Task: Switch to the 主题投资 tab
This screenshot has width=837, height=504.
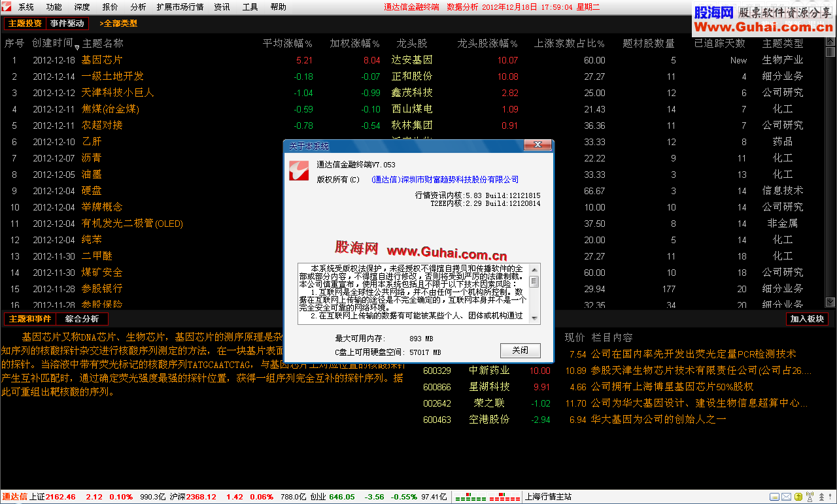Action: point(25,24)
